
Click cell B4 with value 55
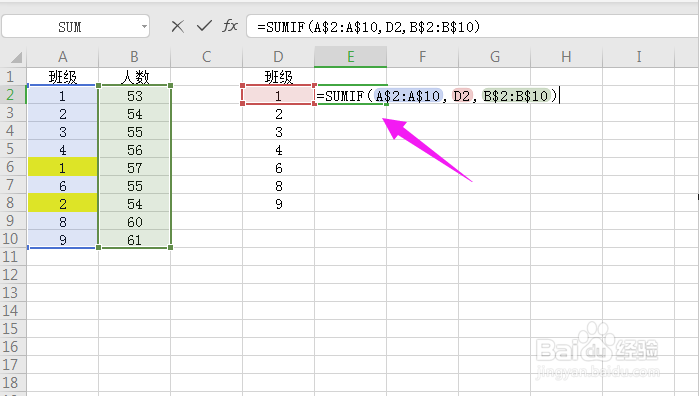pos(135,132)
